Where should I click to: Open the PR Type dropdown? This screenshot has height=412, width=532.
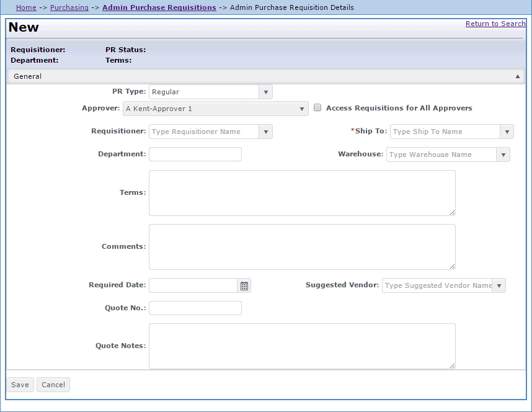coord(265,91)
